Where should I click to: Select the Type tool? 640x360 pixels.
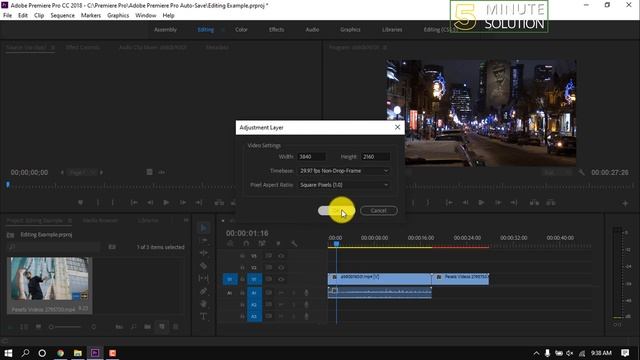coord(204,316)
